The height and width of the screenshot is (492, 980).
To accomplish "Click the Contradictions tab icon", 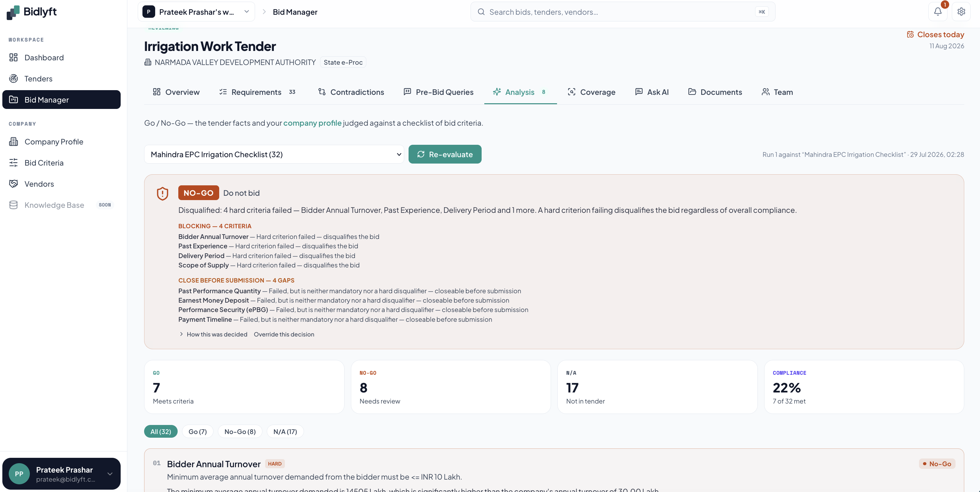I will pos(322,92).
